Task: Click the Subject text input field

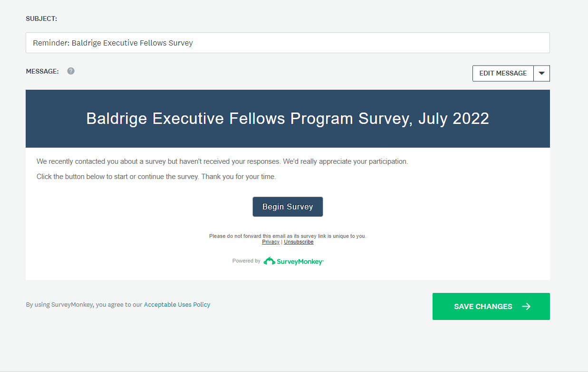Action: point(288,43)
